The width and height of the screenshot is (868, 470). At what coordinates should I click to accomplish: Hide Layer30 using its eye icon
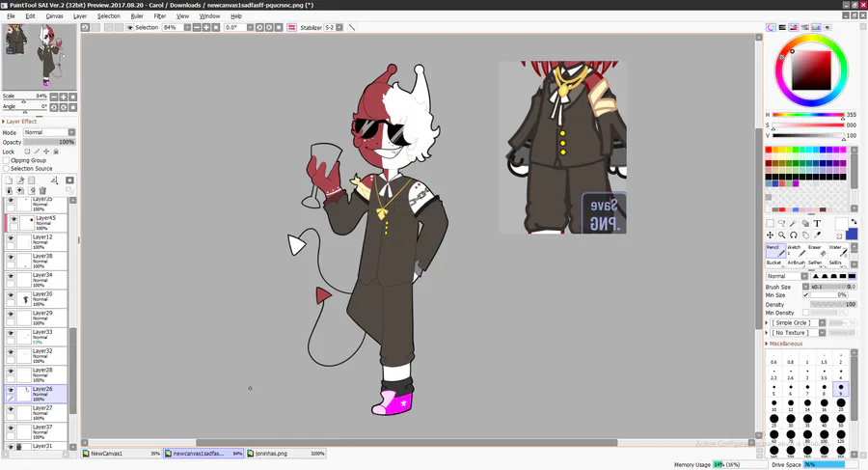coord(11,295)
